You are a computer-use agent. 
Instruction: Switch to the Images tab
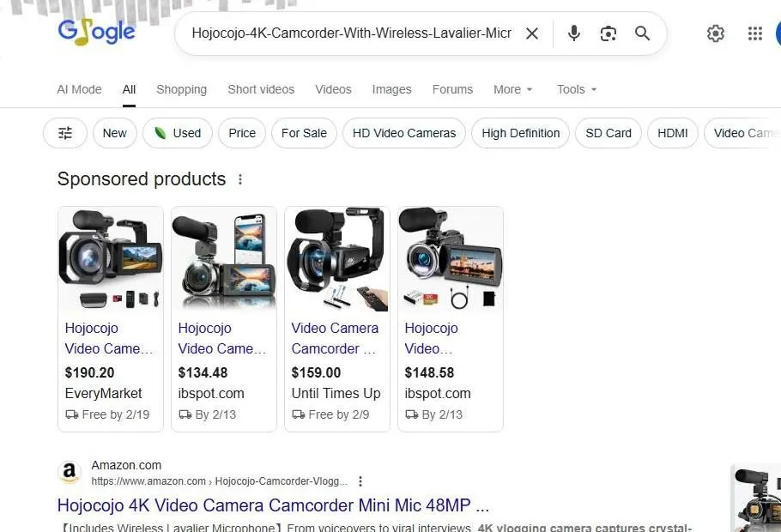(x=391, y=89)
